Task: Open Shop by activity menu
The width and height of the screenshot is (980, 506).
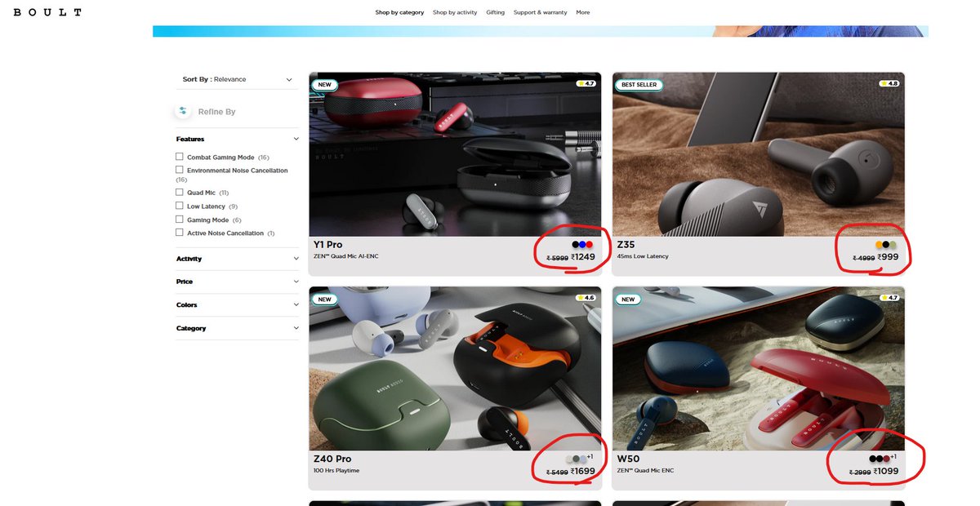Action: coord(455,12)
